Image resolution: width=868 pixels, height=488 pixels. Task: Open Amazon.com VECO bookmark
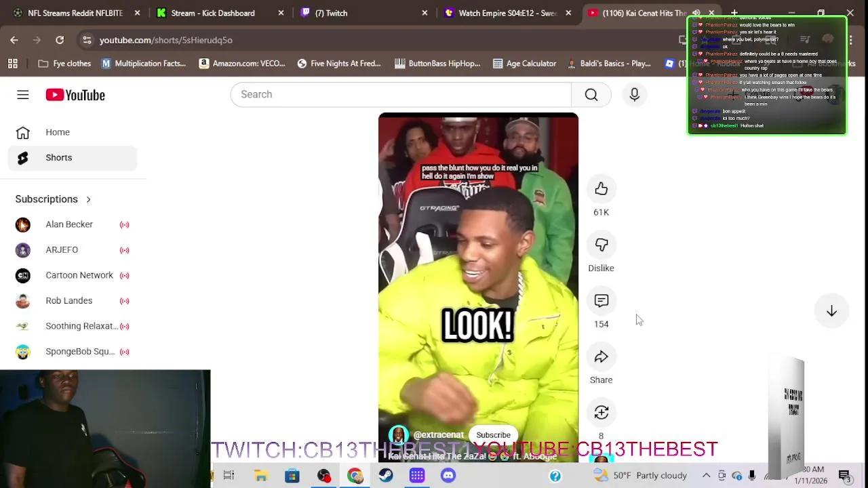pos(242,64)
